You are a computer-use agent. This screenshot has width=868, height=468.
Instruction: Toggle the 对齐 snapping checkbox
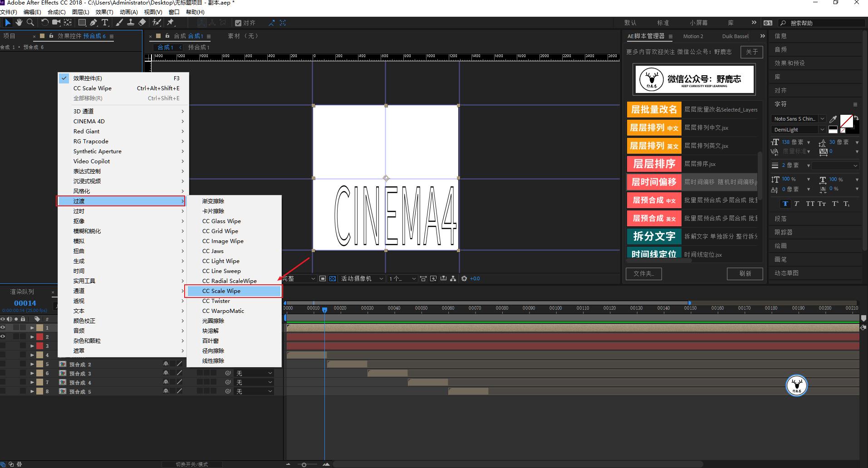(238, 23)
